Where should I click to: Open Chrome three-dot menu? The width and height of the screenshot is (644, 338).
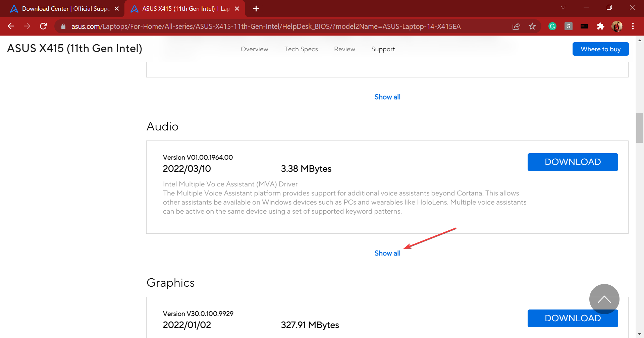tap(633, 26)
